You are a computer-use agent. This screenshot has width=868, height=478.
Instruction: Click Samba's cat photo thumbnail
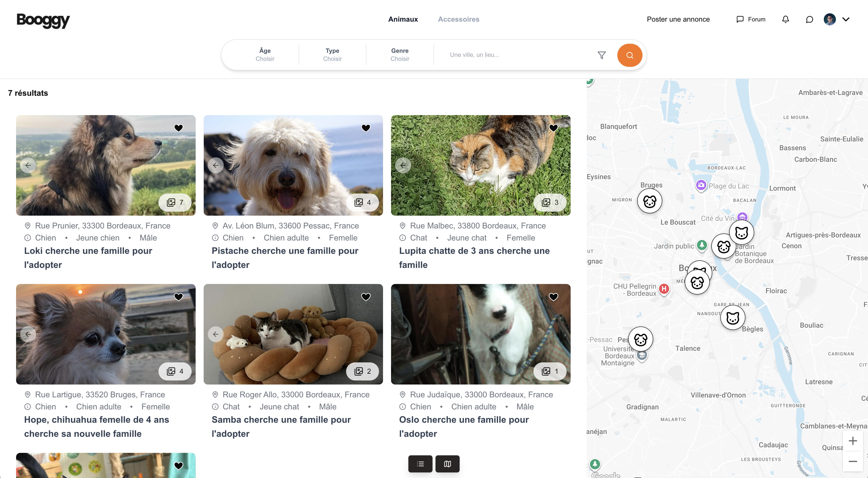[x=293, y=334]
